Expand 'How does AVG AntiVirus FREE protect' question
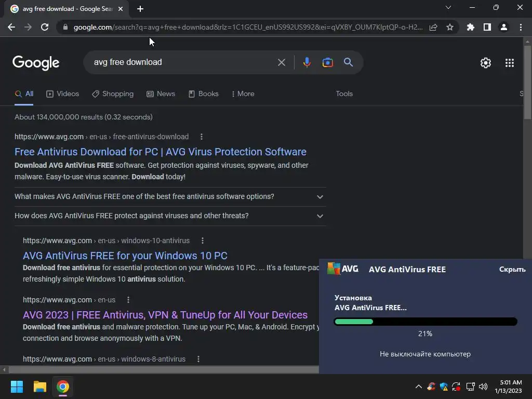The width and height of the screenshot is (532, 399). point(170,216)
